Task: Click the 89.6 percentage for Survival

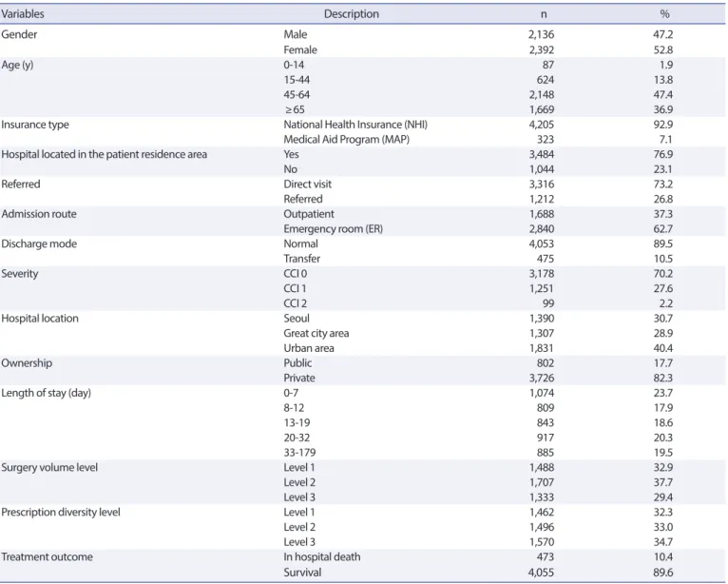Action: (663, 572)
